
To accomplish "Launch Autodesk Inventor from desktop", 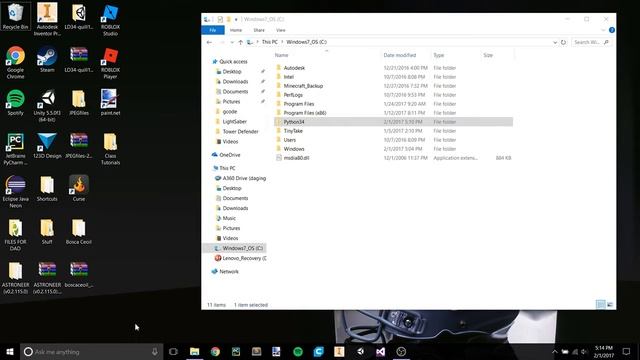I will pos(47,19).
